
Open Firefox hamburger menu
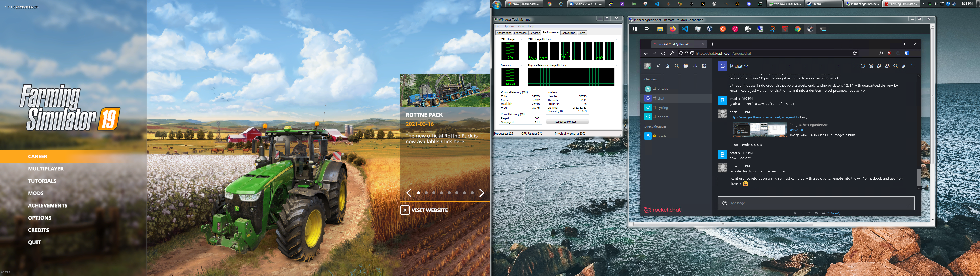point(915,53)
